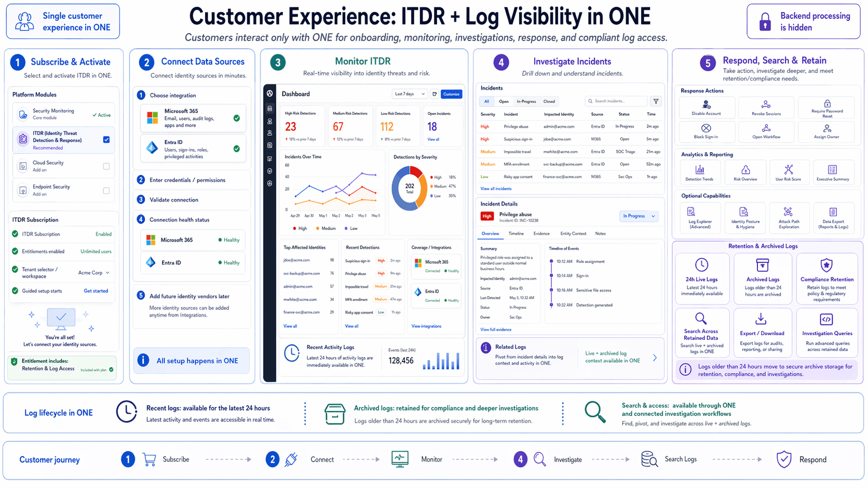Screen dimensions: 868x489
Task: Open the Acme Corp tenant selector
Action: click(94, 272)
